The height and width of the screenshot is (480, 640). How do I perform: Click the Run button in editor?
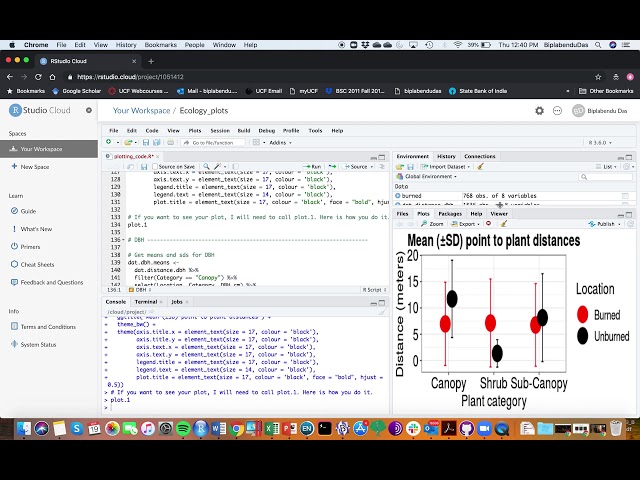312,167
